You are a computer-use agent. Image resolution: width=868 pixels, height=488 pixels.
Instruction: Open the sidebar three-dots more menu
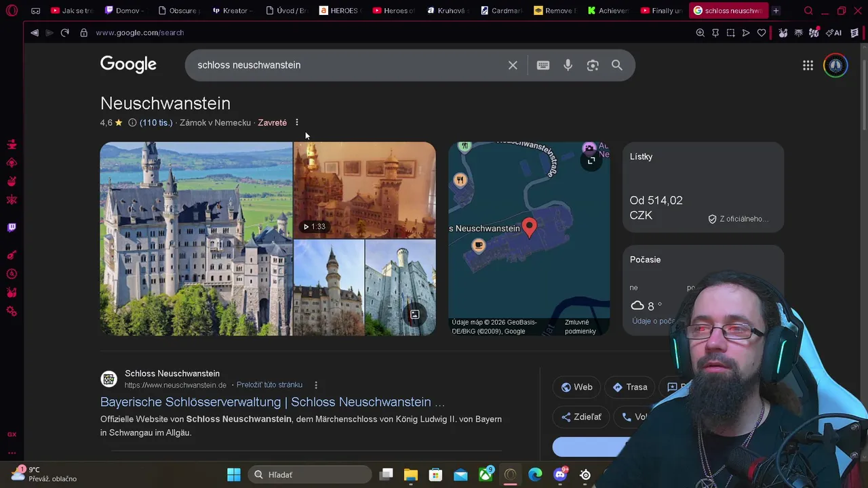point(12,452)
